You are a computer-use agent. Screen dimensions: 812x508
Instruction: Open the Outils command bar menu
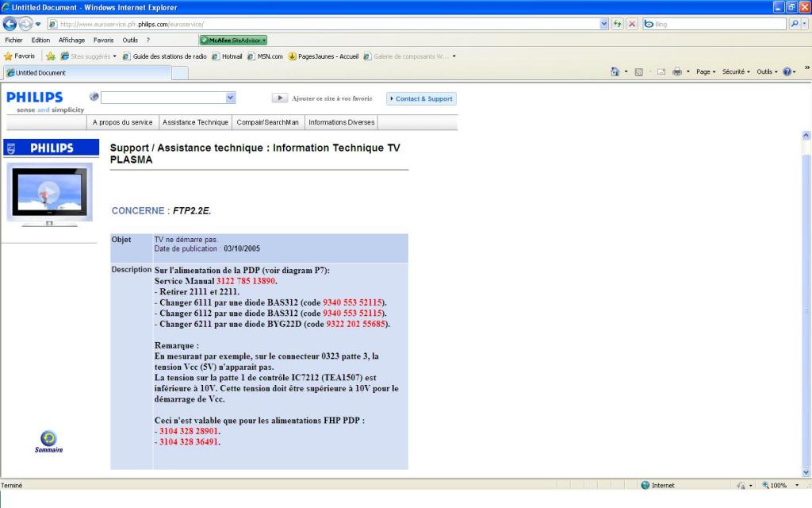click(x=767, y=71)
